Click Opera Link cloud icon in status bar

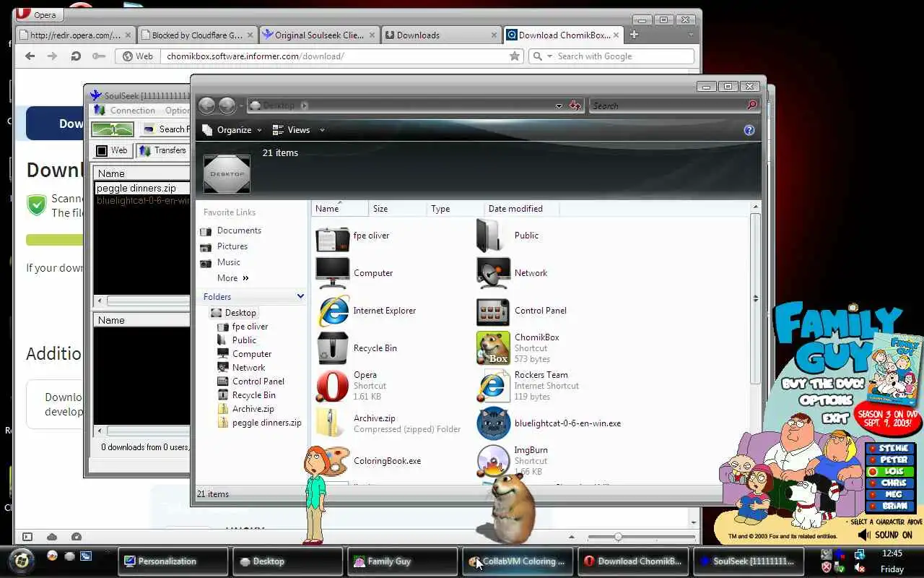pos(52,537)
